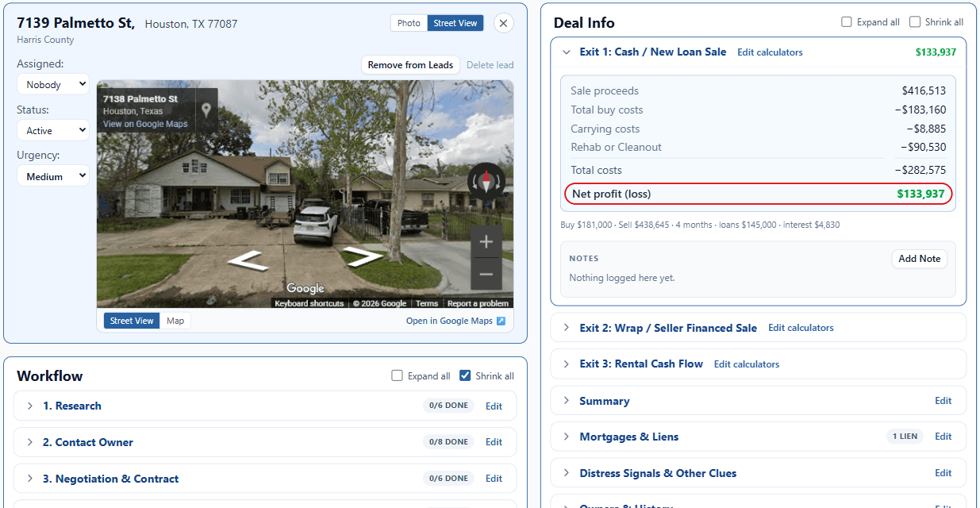
Task: Click the Sale proceeds $416,513 value
Action: point(924,90)
